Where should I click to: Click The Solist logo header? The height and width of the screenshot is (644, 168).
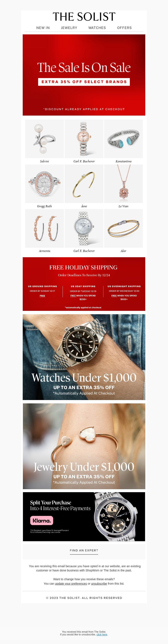pyautogui.click(x=84, y=17)
